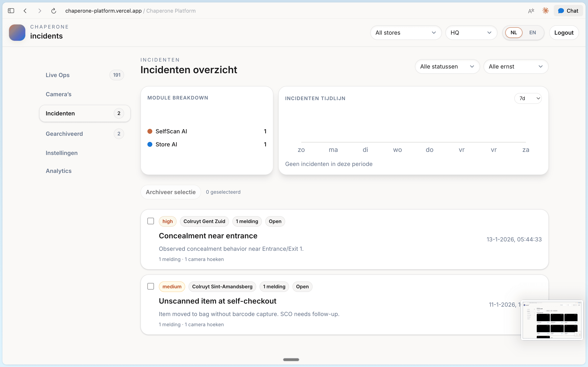Screen dimensions: 588x367
Task: Expand the Alle statussen filter
Action: (x=447, y=66)
